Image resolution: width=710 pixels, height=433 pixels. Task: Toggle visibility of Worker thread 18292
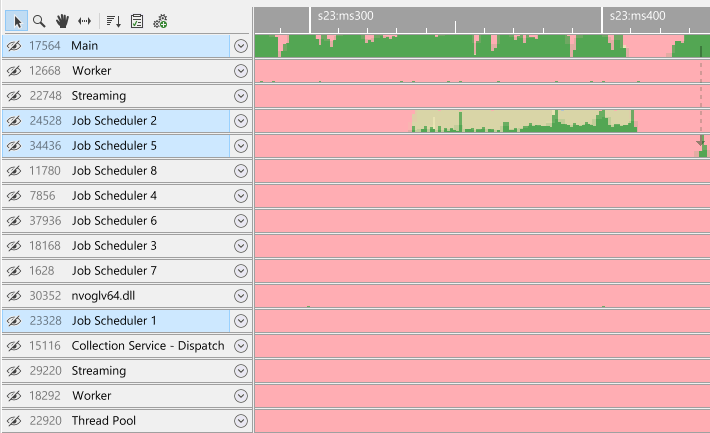pos(14,396)
